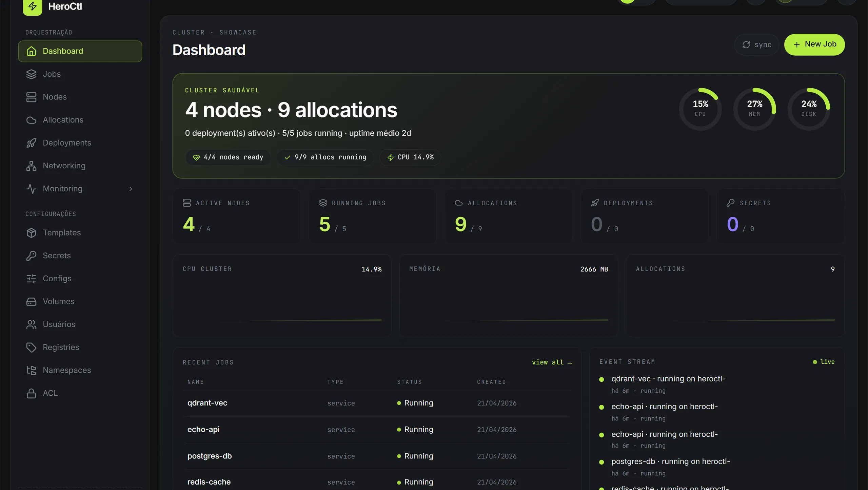Navigate to Templates in the sidebar
Screen dimensions: 868x490
[x=80, y=233]
